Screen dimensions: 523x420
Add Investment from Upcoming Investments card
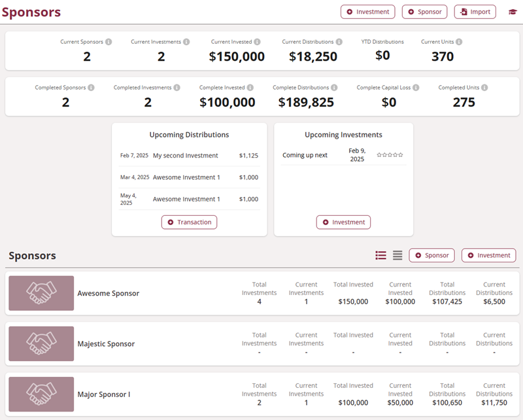(343, 222)
